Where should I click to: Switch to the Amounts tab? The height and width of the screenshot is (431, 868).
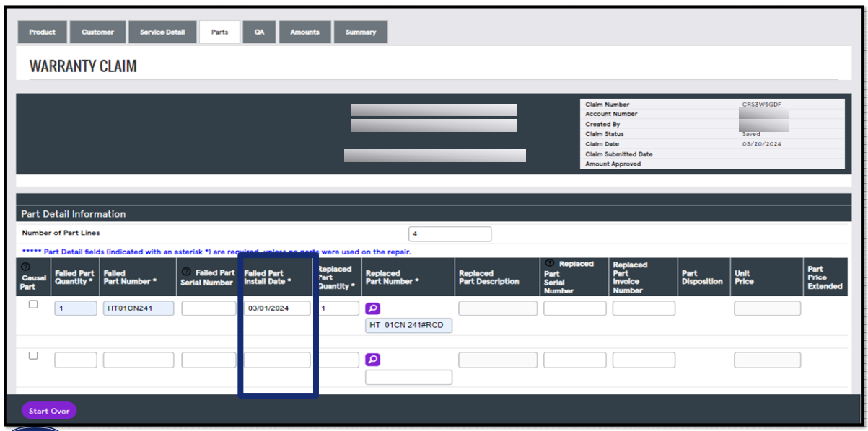tap(304, 32)
